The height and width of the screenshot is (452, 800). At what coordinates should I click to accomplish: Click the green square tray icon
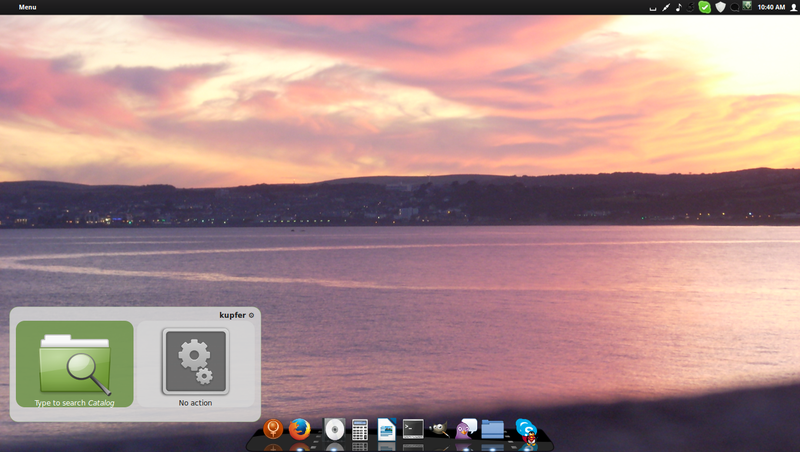[x=747, y=6]
